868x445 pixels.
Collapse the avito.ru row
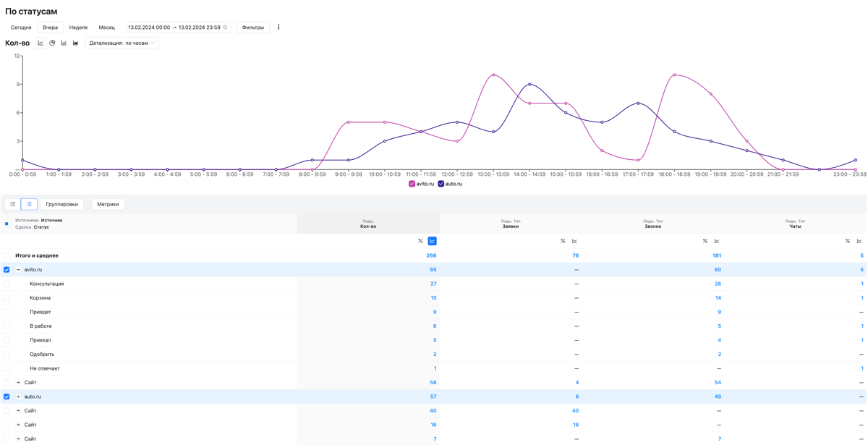(x=19, y=270)
